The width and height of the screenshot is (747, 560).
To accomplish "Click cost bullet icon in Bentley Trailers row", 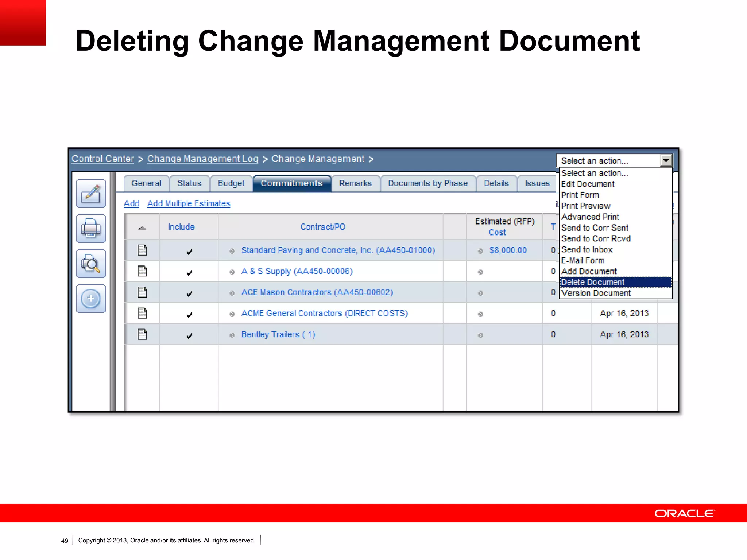I will tap(480, 335).
